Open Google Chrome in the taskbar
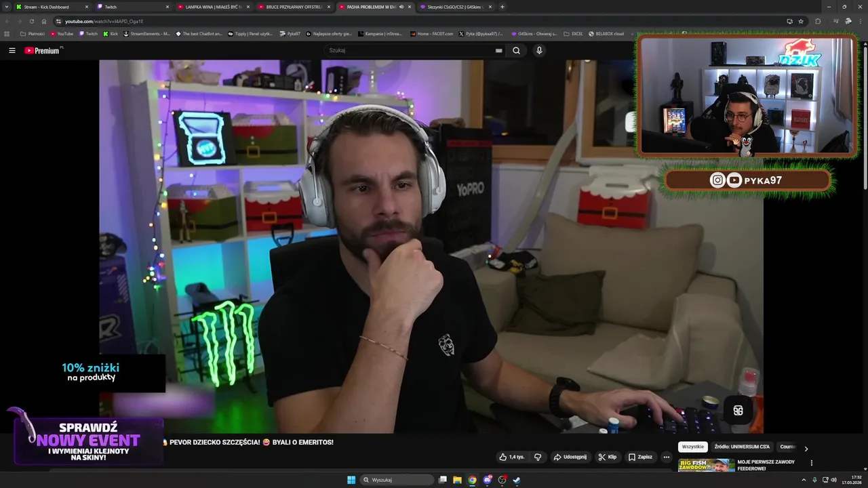Viewport: 868px width, 488px height. point(472,480)
